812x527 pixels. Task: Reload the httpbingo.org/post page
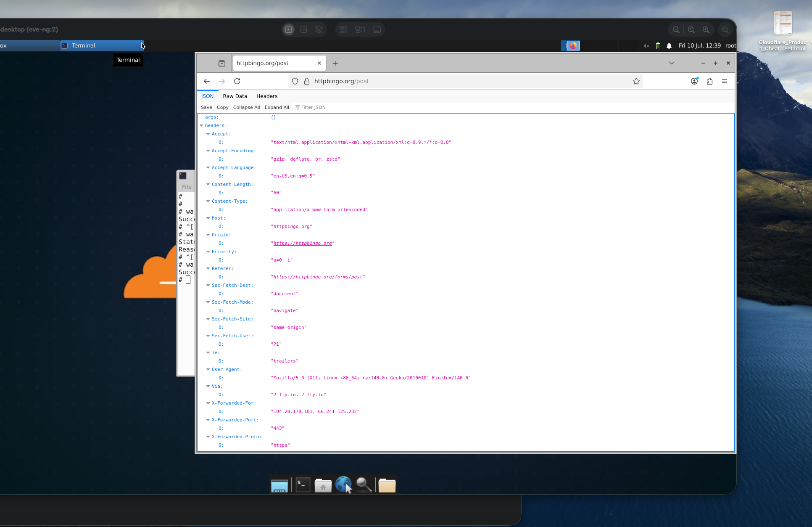pyautogui.click(x=237, y=81)
